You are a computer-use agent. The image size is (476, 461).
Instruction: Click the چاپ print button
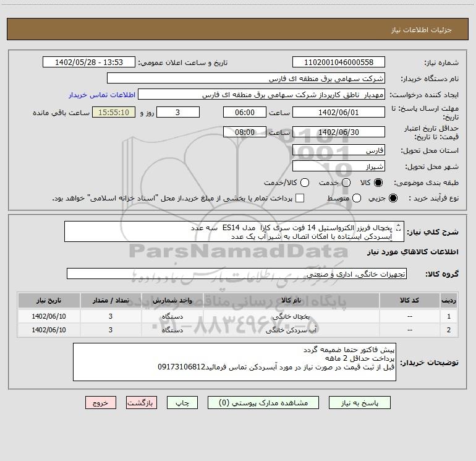tap(182, 403)
